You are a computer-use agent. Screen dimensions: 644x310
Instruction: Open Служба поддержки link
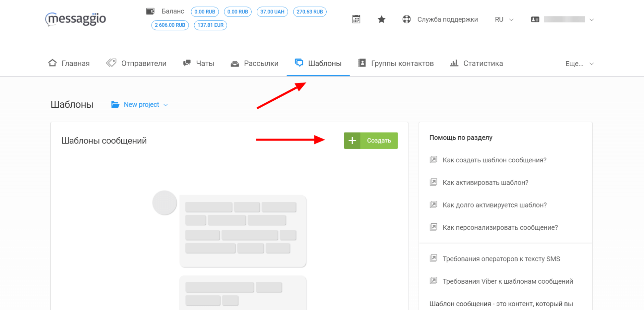448,20
